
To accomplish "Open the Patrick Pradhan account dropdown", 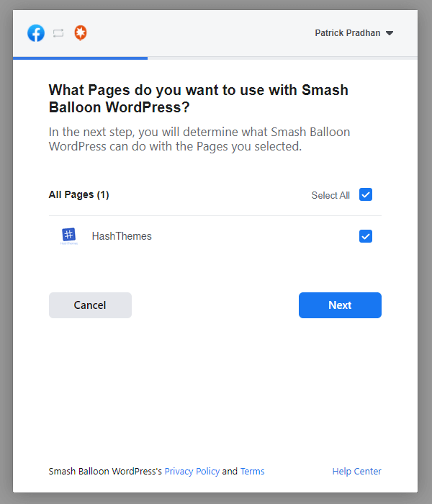I will 354,33.
